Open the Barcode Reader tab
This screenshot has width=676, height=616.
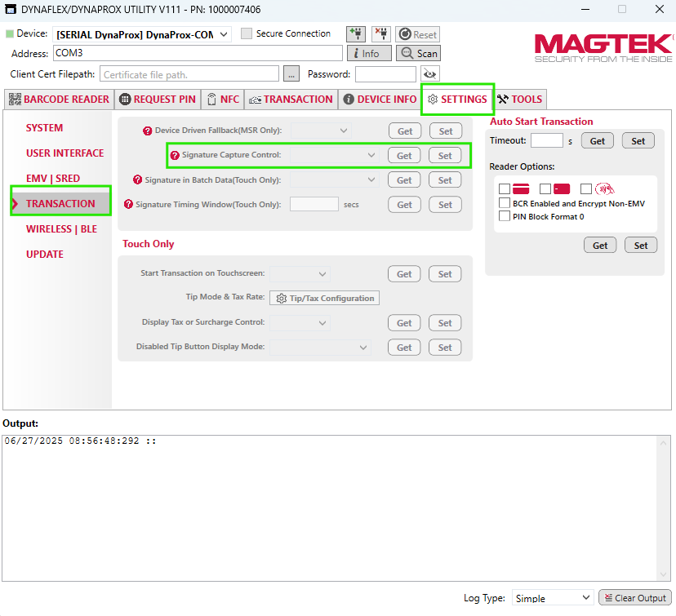click(x=59, y=99)
